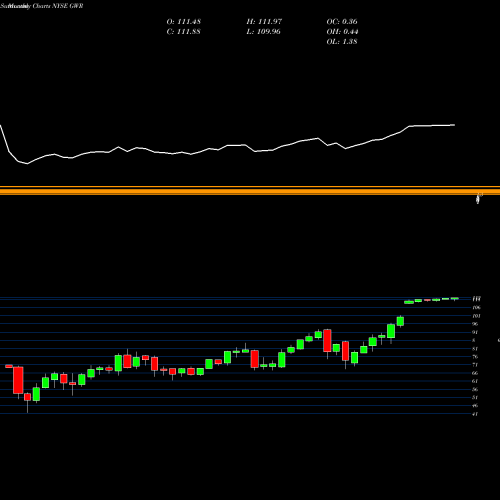This screenshot has width=500, height=500.
Task: Click the 96 price axis label
Action: coord(475,324)
